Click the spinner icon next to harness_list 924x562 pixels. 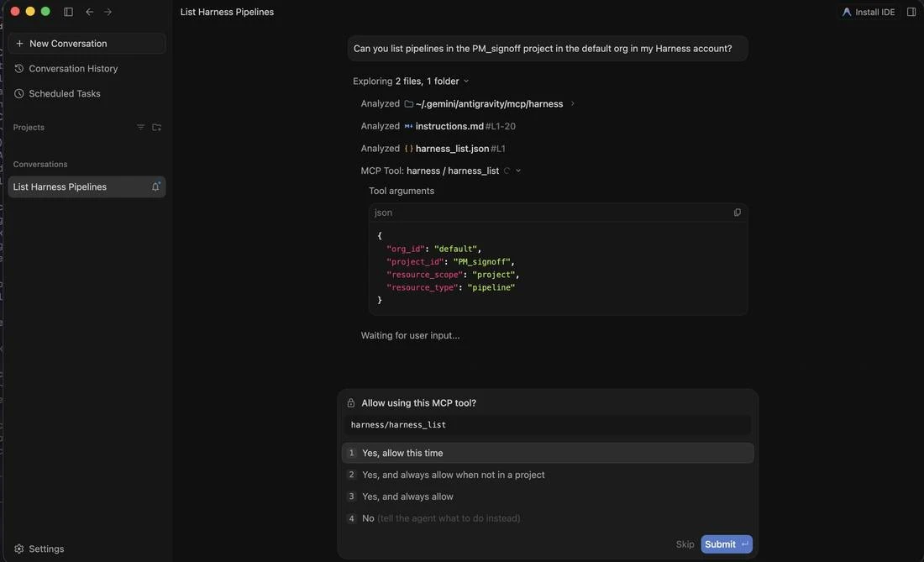point(507,171)
